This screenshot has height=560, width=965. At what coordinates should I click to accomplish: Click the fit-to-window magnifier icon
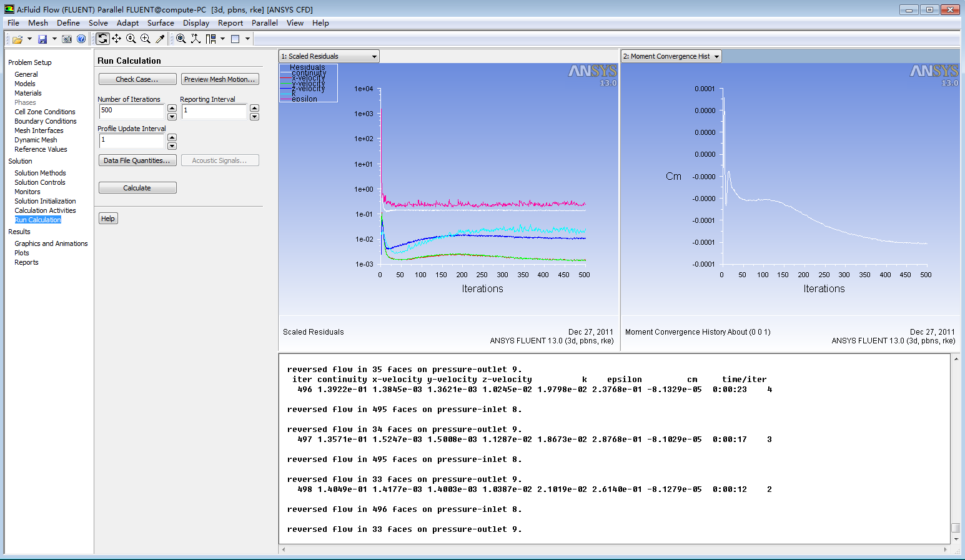(x=181, y=39)
